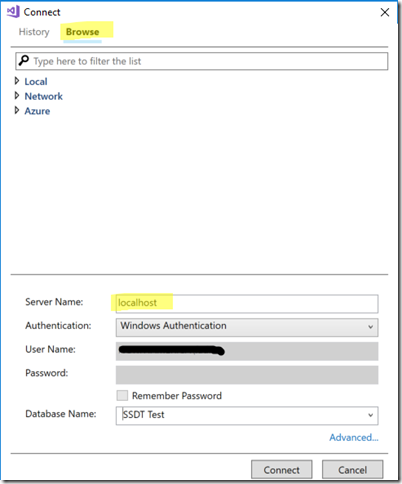Focus the Server Name field containing localhost
This screenshot has width=402, height=484.
[x=247, y=303]
